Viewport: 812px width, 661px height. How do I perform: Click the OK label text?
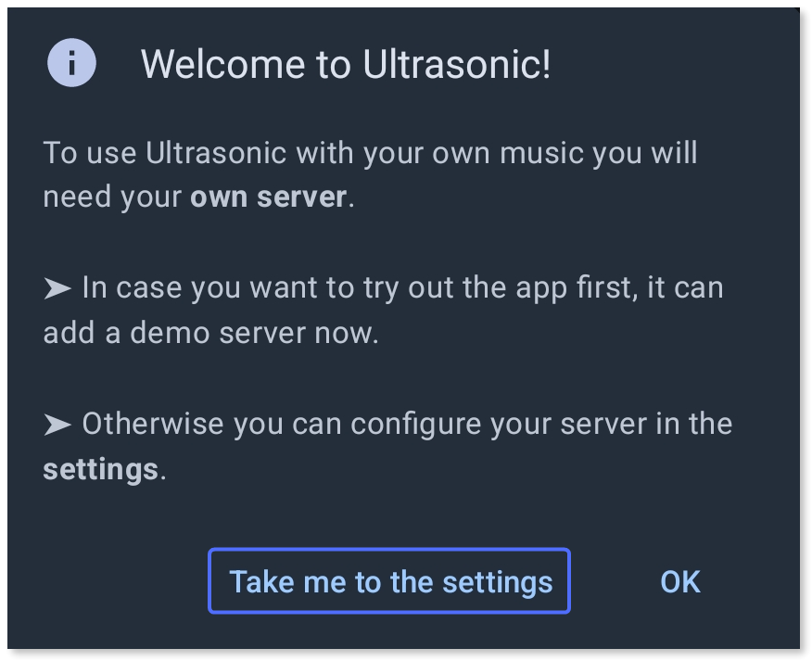(679, 581)
